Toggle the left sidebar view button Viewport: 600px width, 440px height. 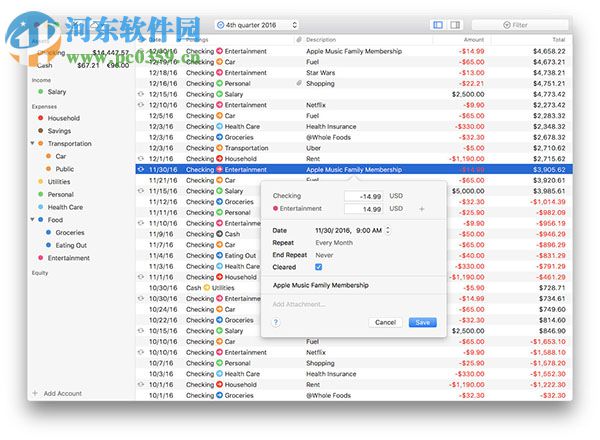point(438,25)
